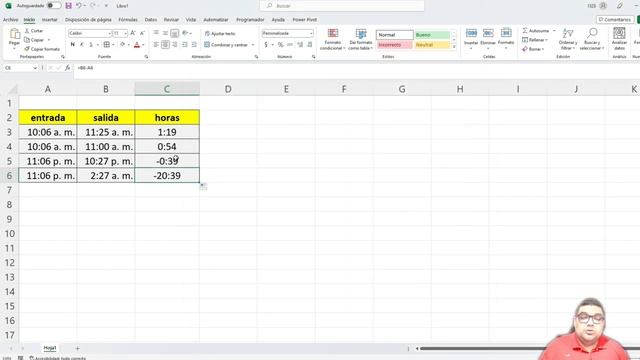Copy the selection with Copiar

coord(35,40)
